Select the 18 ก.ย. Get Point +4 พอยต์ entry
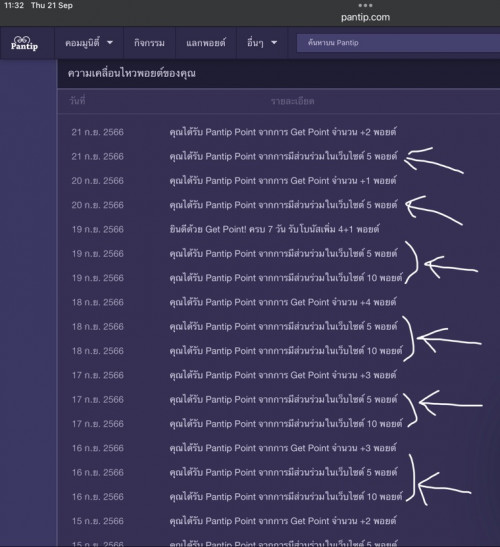This screenshot has height=547, width=500. 283,302
